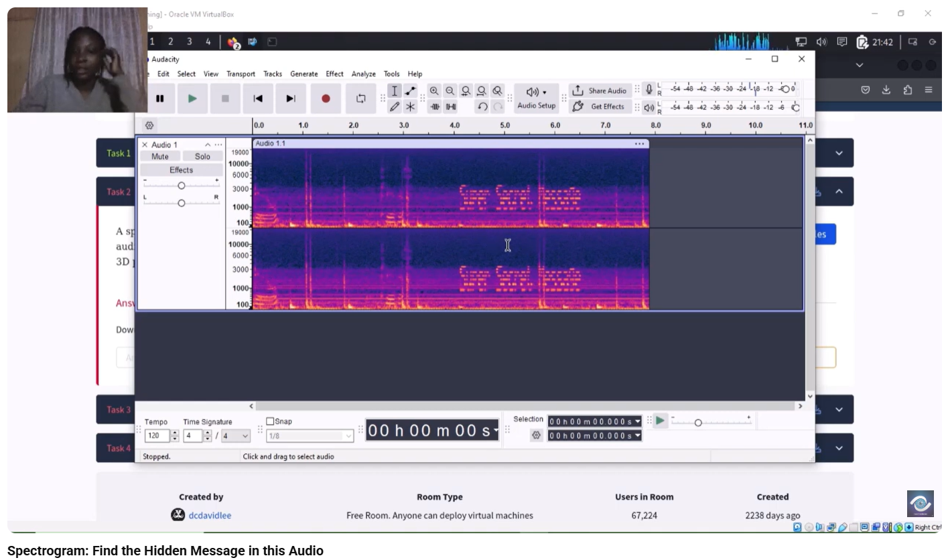Open selection end time format dropdown
Image resolution: width=950 pixels, height=560 pixels.
(638, 435)
